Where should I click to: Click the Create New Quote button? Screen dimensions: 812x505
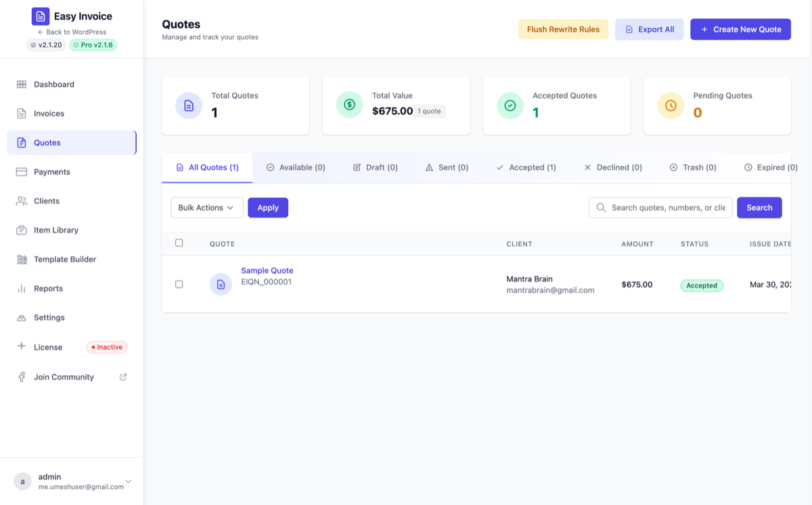pyautogui.click(x=740, y=30)
